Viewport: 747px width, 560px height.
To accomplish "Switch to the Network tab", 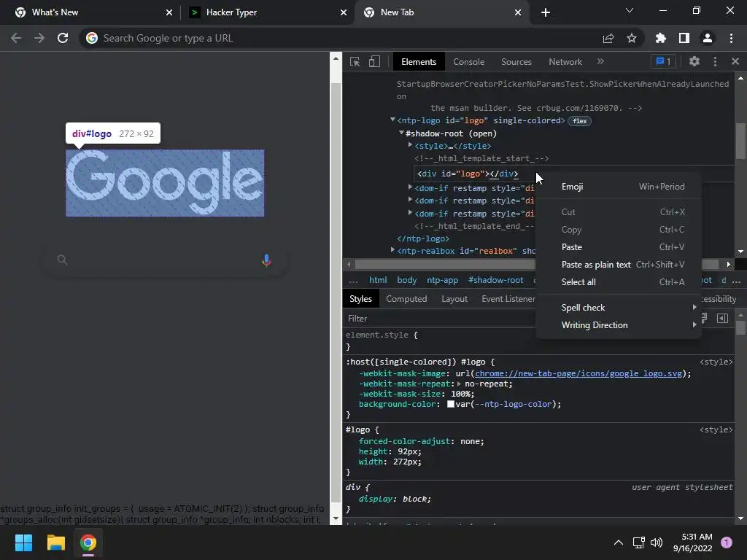I will [565, 62].
